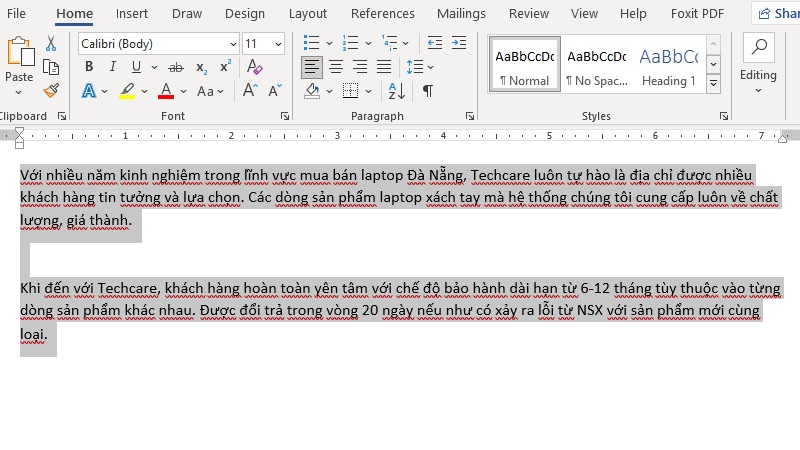Click the Borders icon
The width and height of the screenshot is (800, 450).
coord(351,91)
